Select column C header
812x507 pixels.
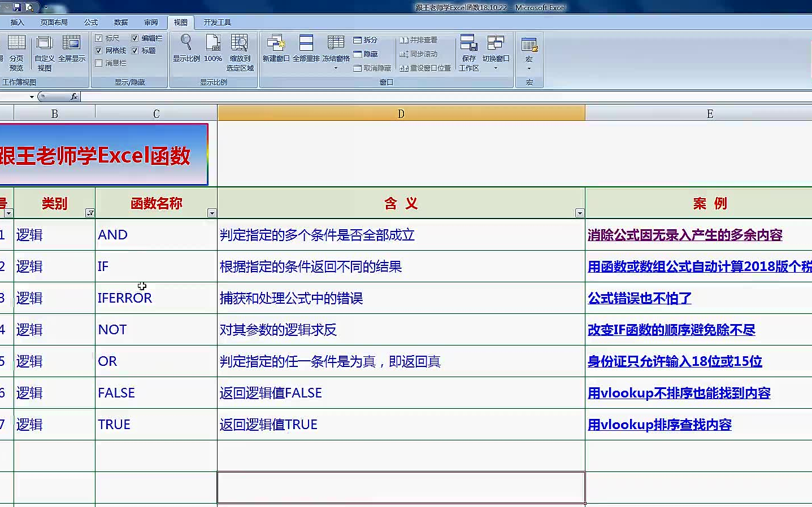coord(157,113)
